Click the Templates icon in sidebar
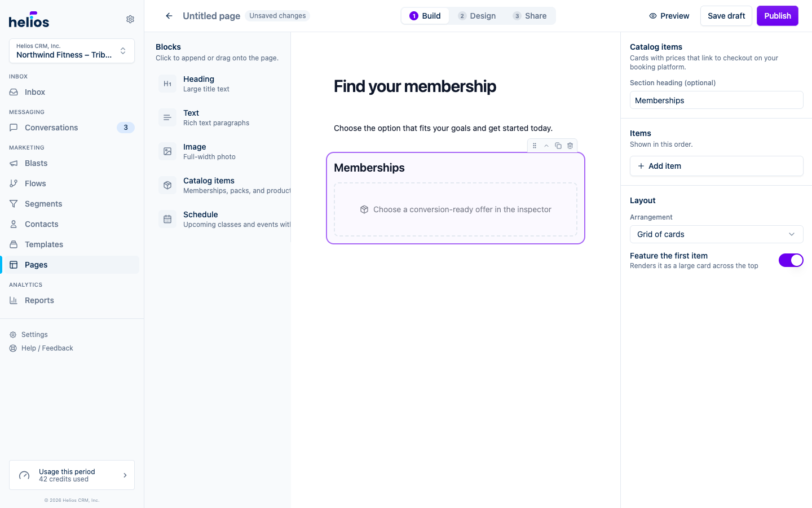The height and width of the screenshot is (508, 812). click(14, 244)
